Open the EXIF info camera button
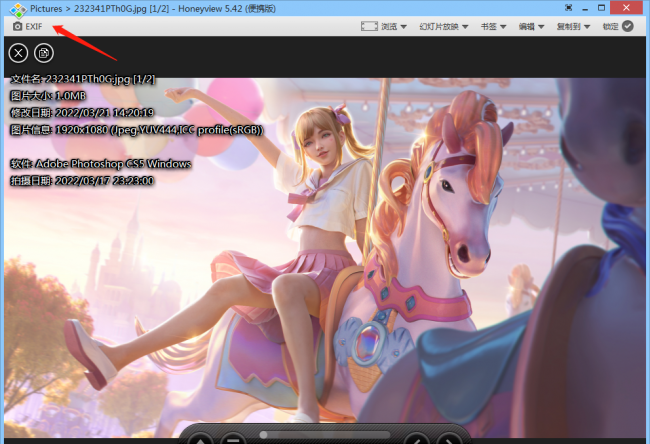This screenshot has height=444, width=650. click(27, 27)
